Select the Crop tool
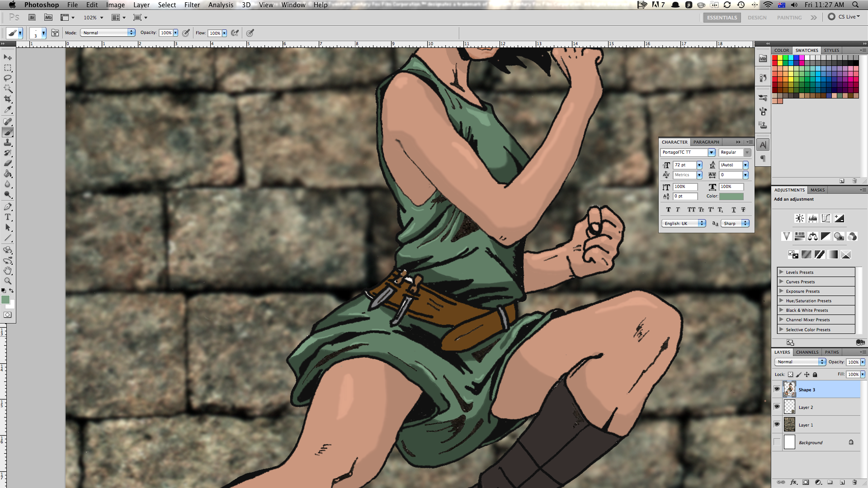The image size is (868, 488). pos(8,99)
